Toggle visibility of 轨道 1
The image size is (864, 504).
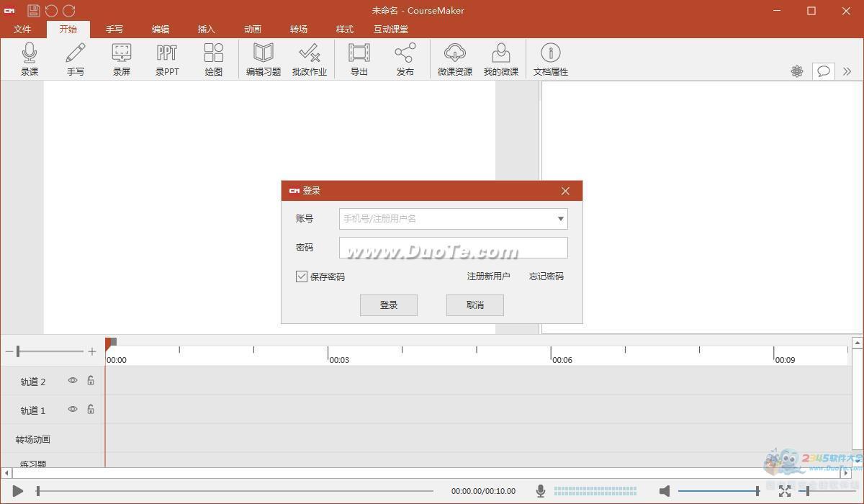73,410
